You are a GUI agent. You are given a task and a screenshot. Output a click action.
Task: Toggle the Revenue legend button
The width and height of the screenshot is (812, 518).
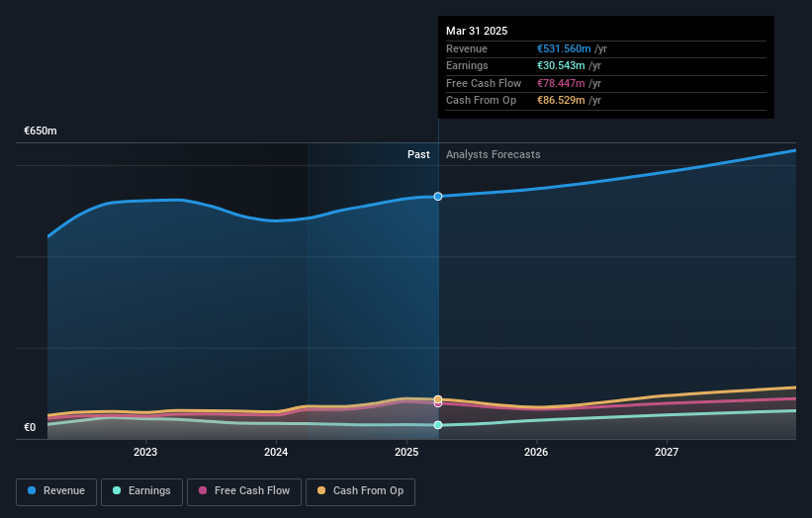56,491
